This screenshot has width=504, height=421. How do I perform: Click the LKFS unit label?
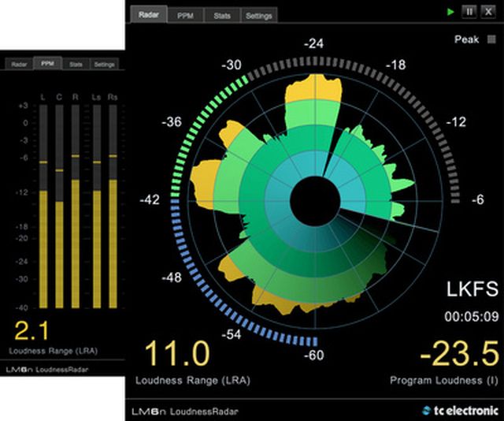472,289
